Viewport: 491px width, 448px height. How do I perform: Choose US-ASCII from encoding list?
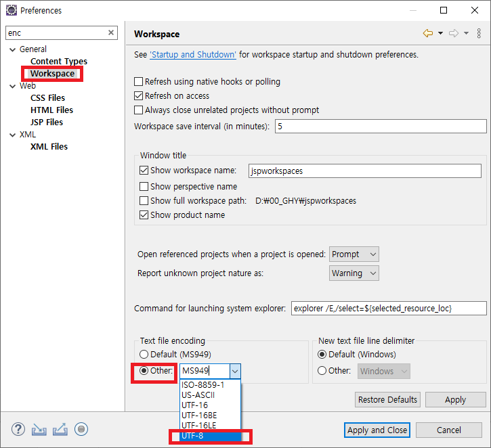coord(210,395)
